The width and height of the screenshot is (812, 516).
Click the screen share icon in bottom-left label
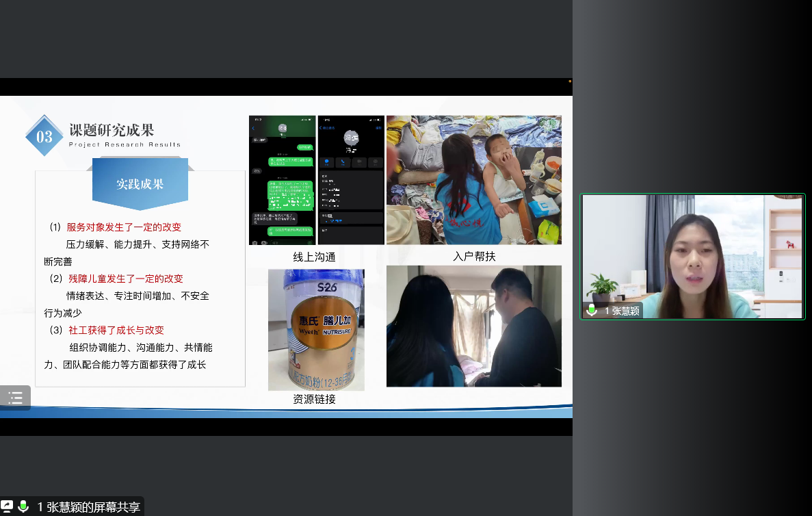[x=8, y=506]
